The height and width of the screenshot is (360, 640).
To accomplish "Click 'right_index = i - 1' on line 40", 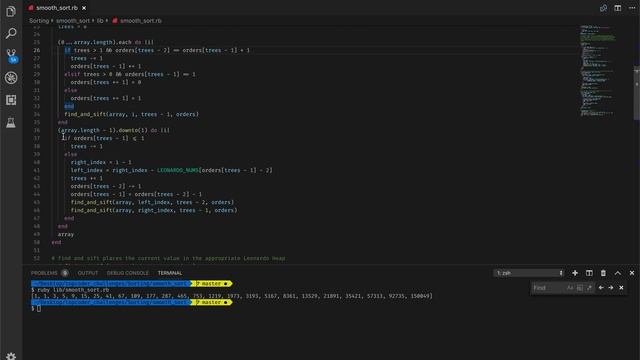I will point(101,162).
